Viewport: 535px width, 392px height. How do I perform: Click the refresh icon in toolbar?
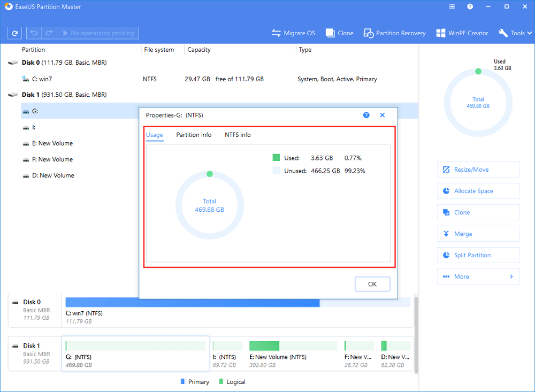pyautogui.click(x=14, y=33)
